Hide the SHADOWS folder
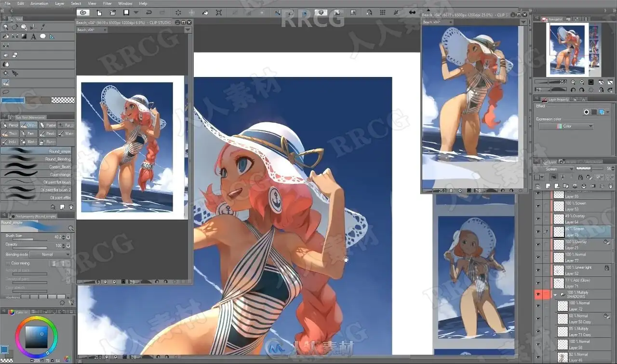 [538, 295]
